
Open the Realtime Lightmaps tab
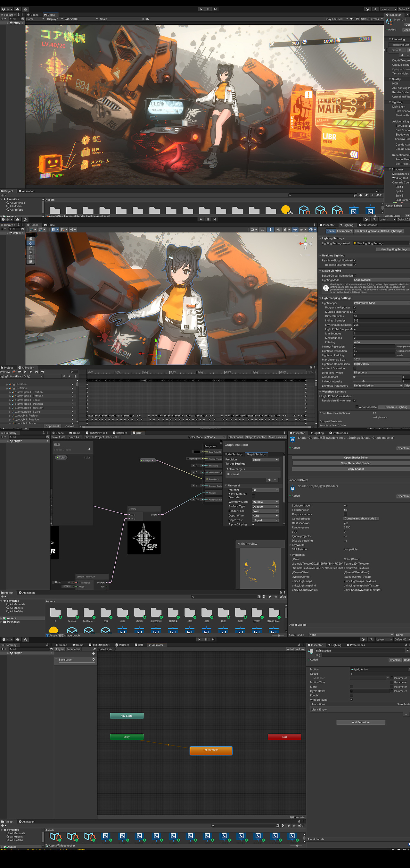click(366, 231)
